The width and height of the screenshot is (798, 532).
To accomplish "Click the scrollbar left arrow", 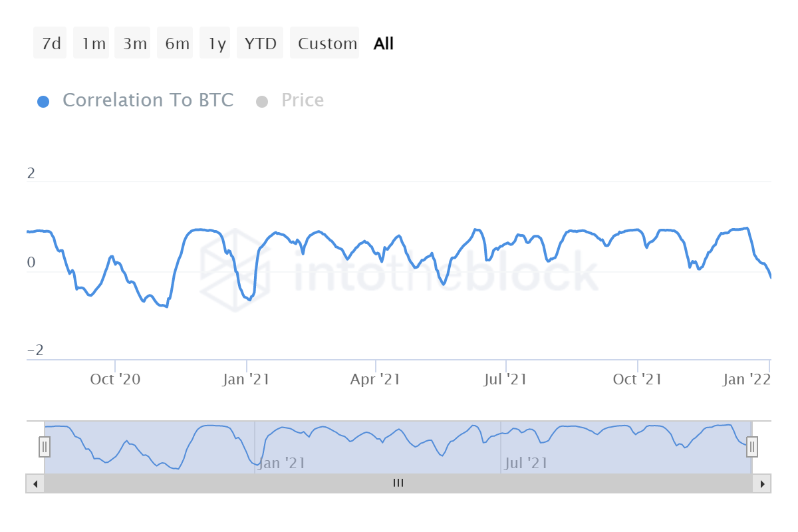I will point(35,483).
